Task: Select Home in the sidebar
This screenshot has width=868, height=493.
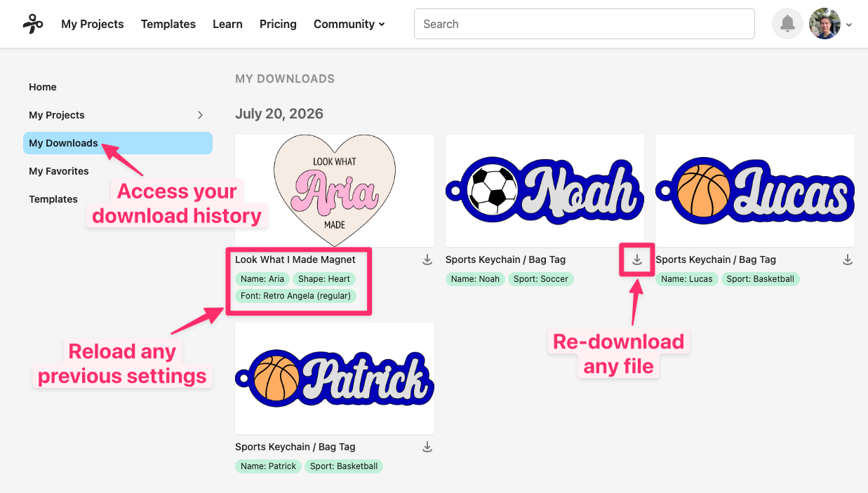Action: (43, 87)
